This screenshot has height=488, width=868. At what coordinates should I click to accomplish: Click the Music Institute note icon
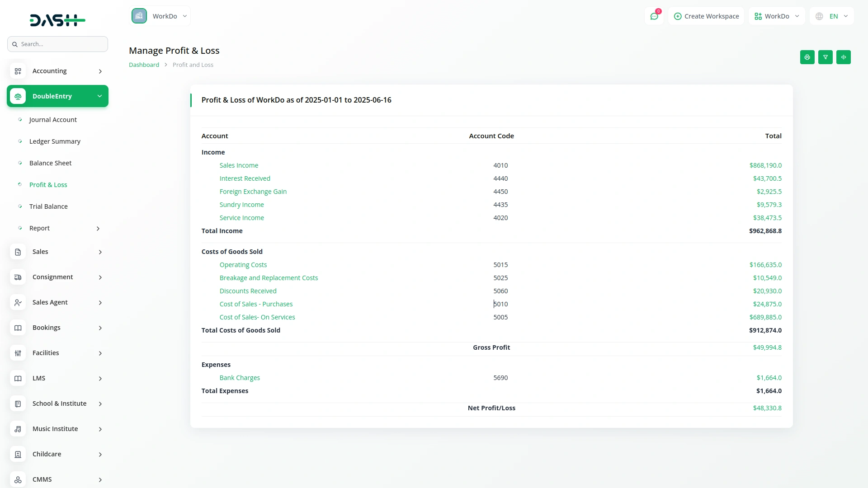click(18, 429)
